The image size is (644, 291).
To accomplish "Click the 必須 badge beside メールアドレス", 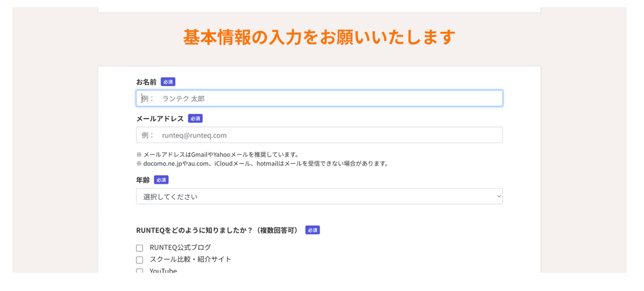I will click(x=195, y=119).
